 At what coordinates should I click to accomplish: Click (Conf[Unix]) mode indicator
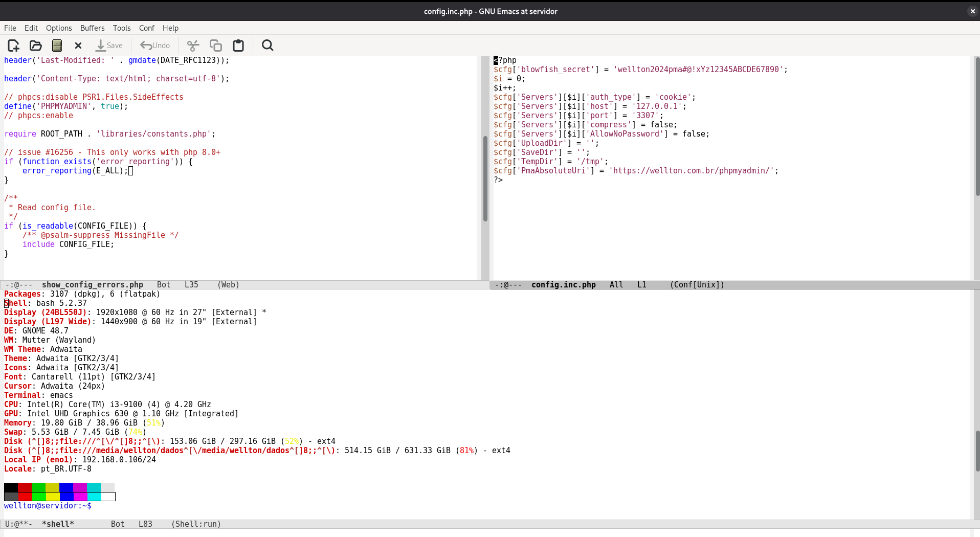tap(697, 285)
